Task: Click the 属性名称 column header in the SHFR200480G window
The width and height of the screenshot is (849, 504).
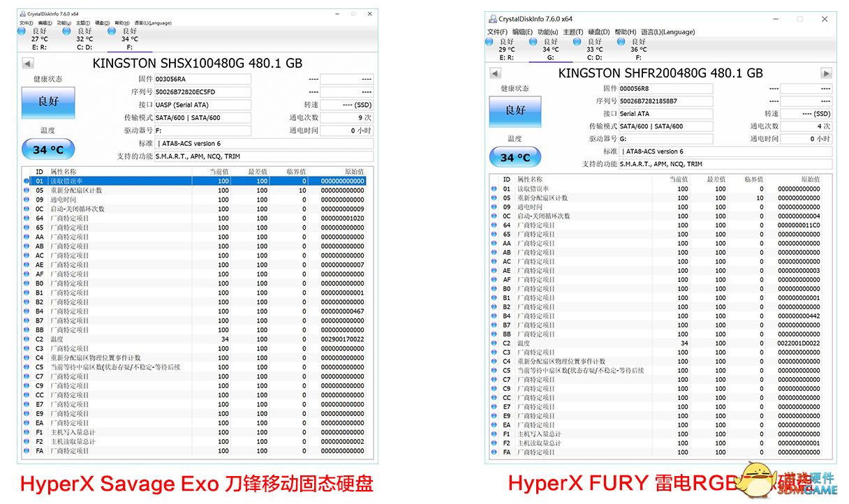Action: click(x=530, y=180)
